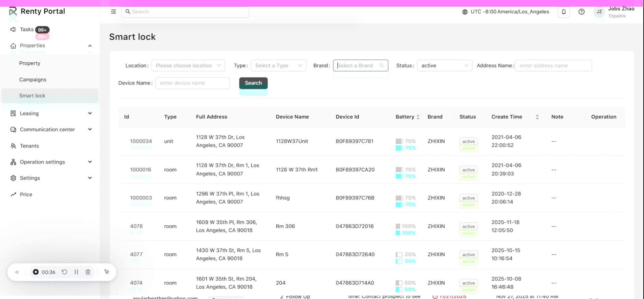Image resolution: width=644 pixels, height=299 pixels.
Task: Click the JZ user avatar
Action: coord(599,12)
